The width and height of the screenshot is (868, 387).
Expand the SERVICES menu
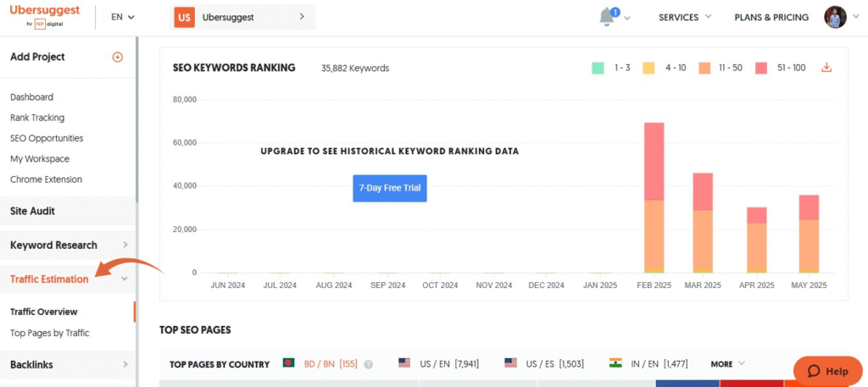pos(685,17)
